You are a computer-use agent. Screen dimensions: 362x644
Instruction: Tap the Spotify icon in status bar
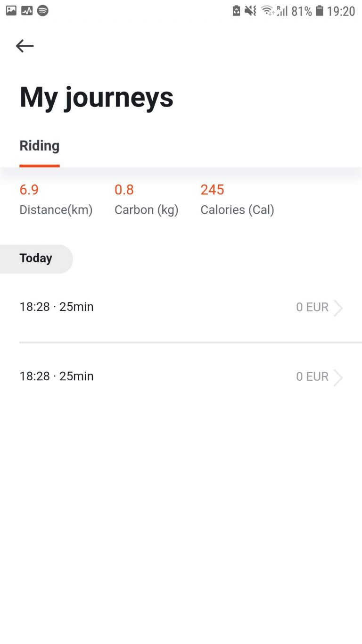pos(43,10)
